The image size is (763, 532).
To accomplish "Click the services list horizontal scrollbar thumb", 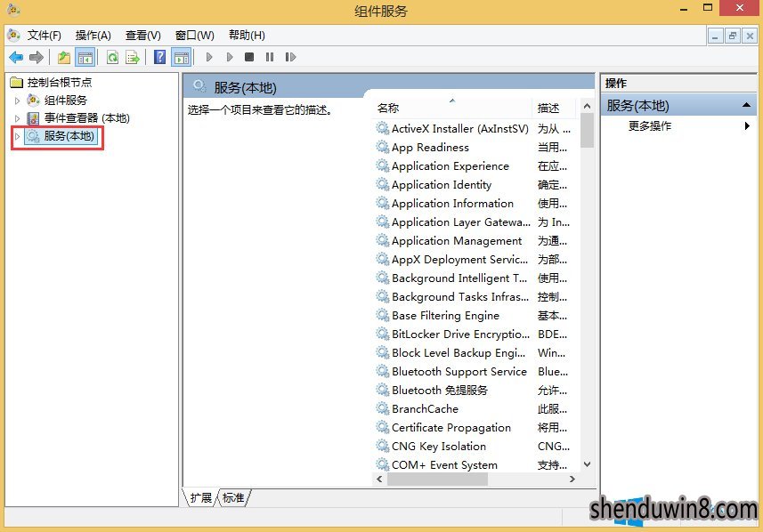I will click(x=437, y=479).
